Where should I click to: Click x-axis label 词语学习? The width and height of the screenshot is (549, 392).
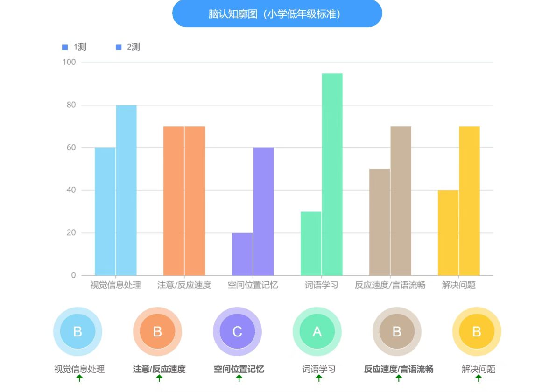[x=321, y=285]
